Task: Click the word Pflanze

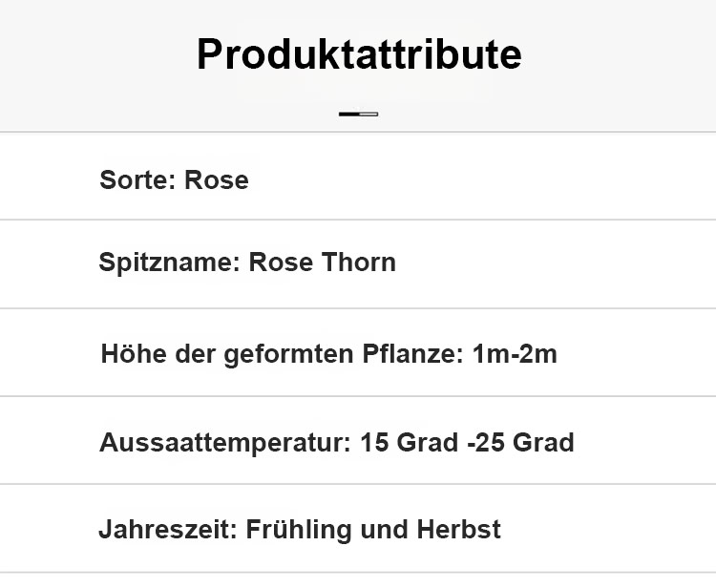Action: point(412,354)
